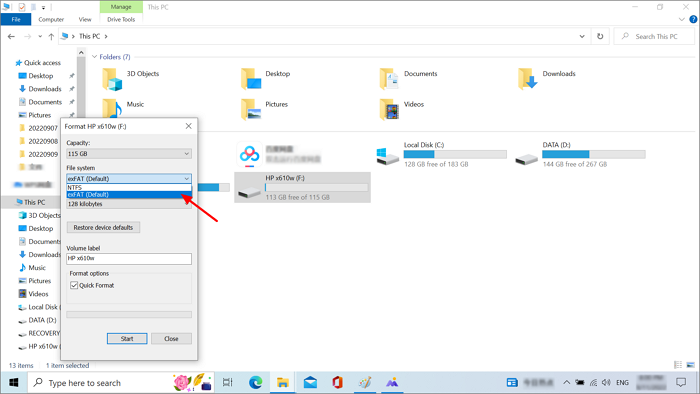Viewport: 700px width, 394px height.
Task: Open the Computer ribbon tab
Action: (x=51, y=20)
